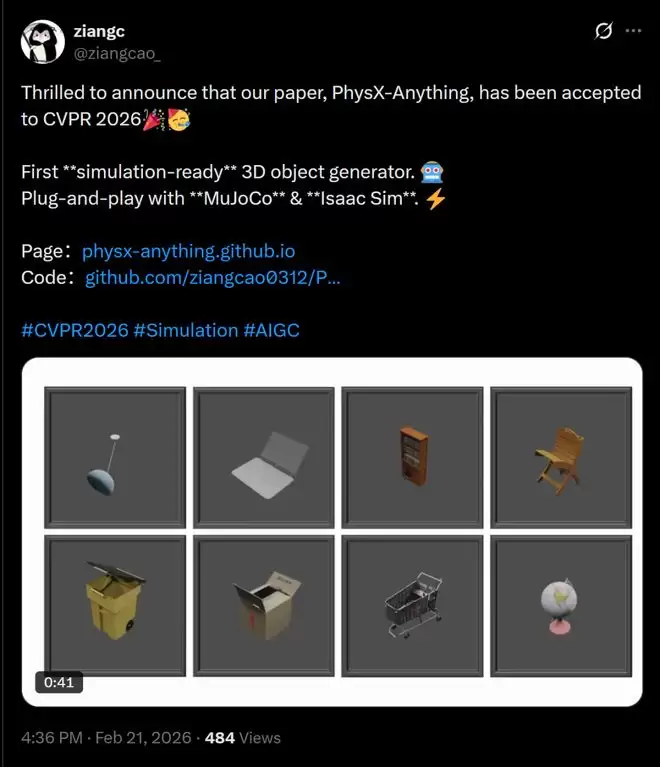Click the #Simulation hashtag
Screen dimensions: 660x767
[185, 330]
